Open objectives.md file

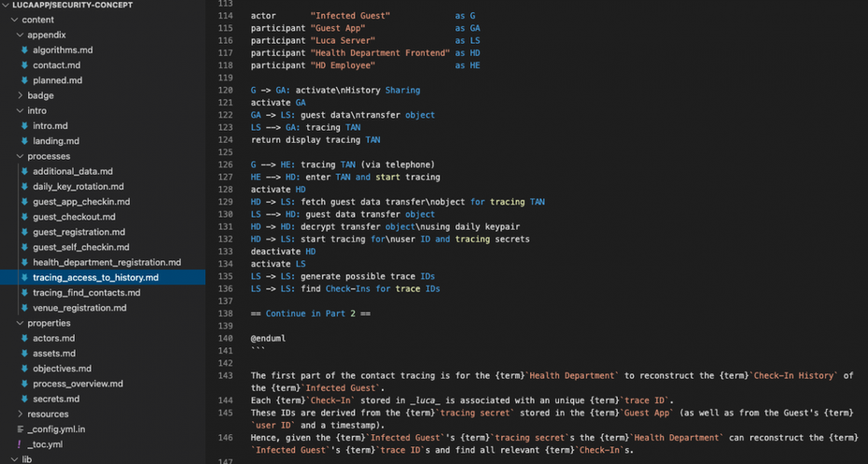[62, 369]
